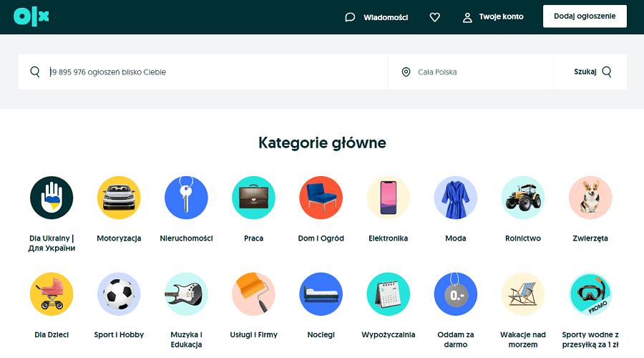Image resolution: width=644 pixels, height=358 pixels.
Task: Open Wypożyczalnia category calendar icon
Action: (x=389, y=294)
